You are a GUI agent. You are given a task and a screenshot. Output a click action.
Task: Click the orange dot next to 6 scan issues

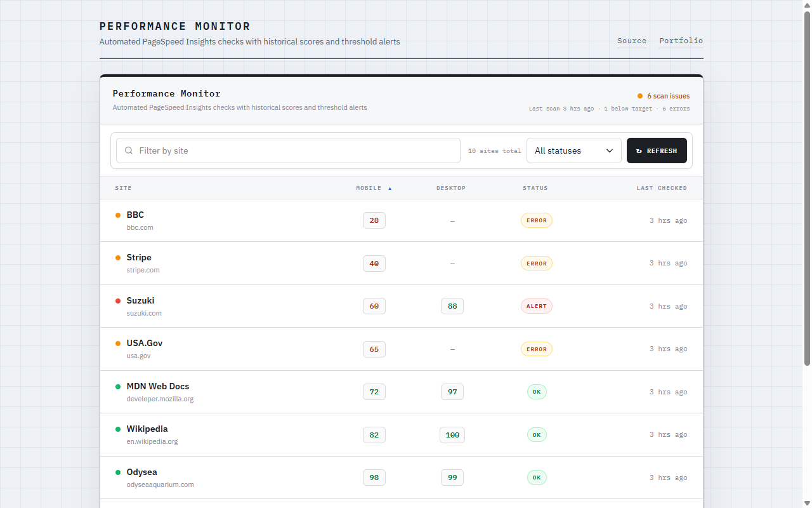tap(640, 96)
